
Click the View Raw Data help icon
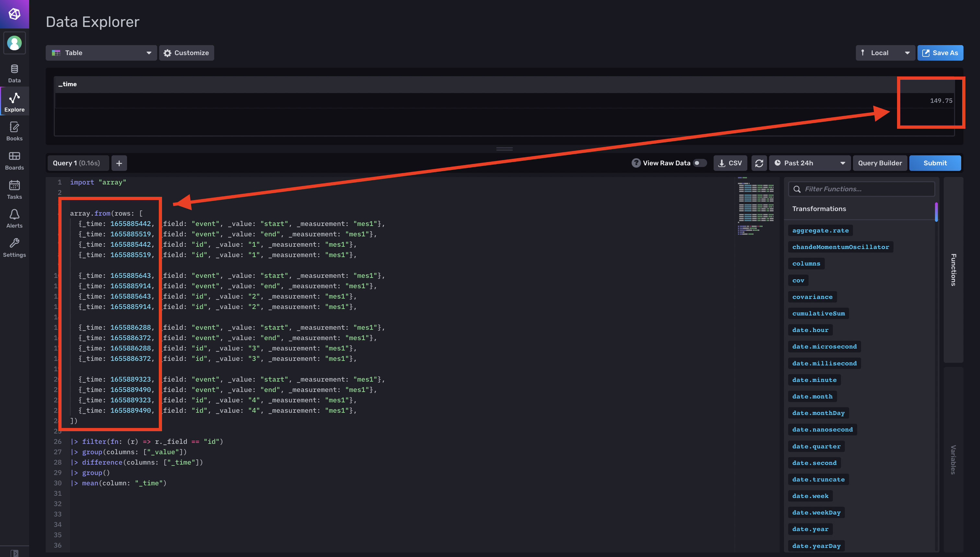[x=636, y=163]
